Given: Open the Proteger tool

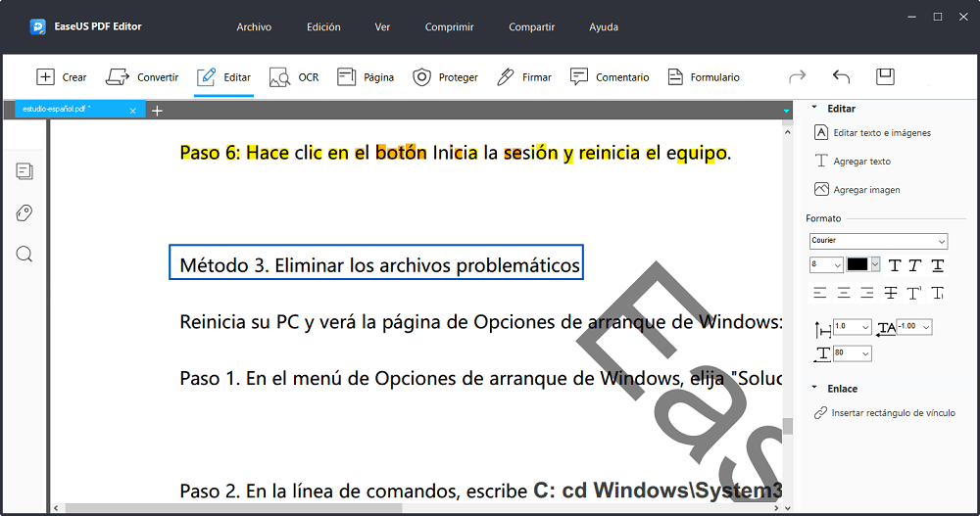Looking at the screenshot, I should click(x=445, y=77).
